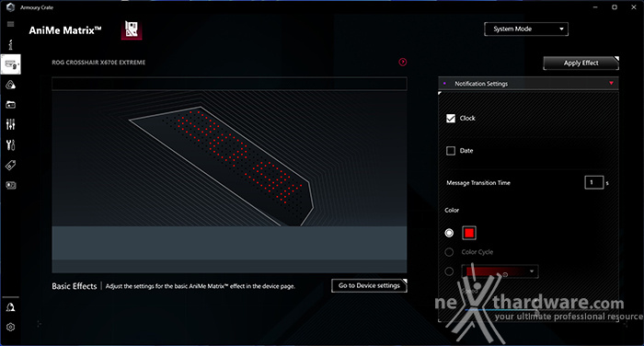
Task: Open Aura Sync triangle icon in sidebar
Action: pyautogui.click(x=11, y=85)
